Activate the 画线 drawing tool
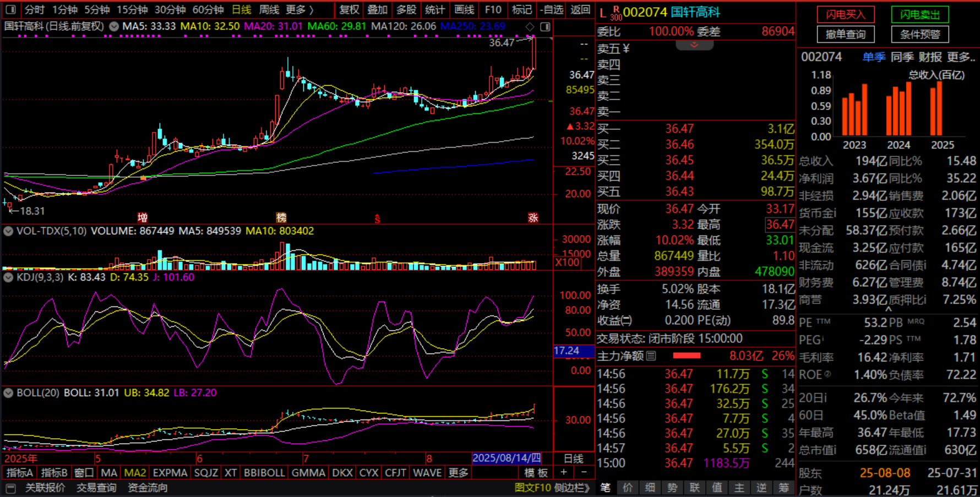The width and height of the screenshot is (980, 497). point(464,9)
